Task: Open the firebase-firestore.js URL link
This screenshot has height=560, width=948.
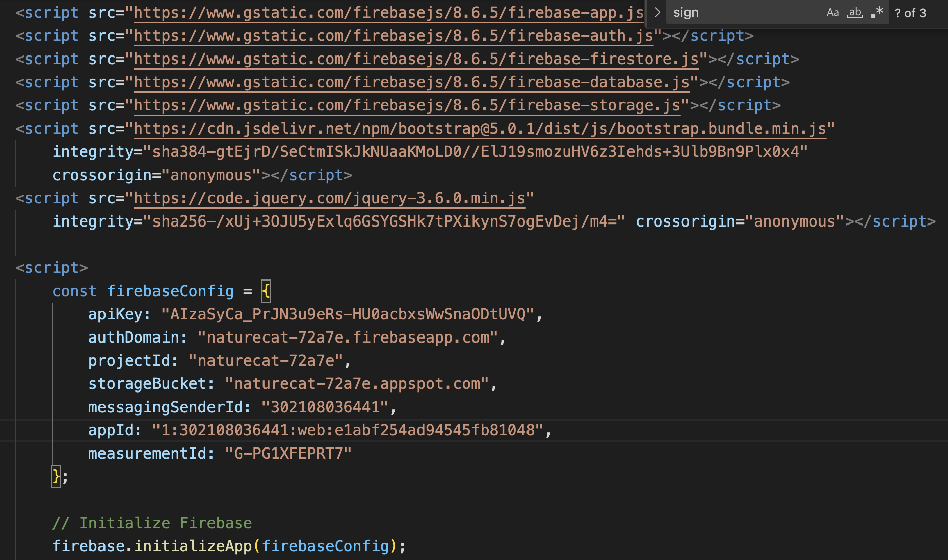Action: click(x=416, y=60)
